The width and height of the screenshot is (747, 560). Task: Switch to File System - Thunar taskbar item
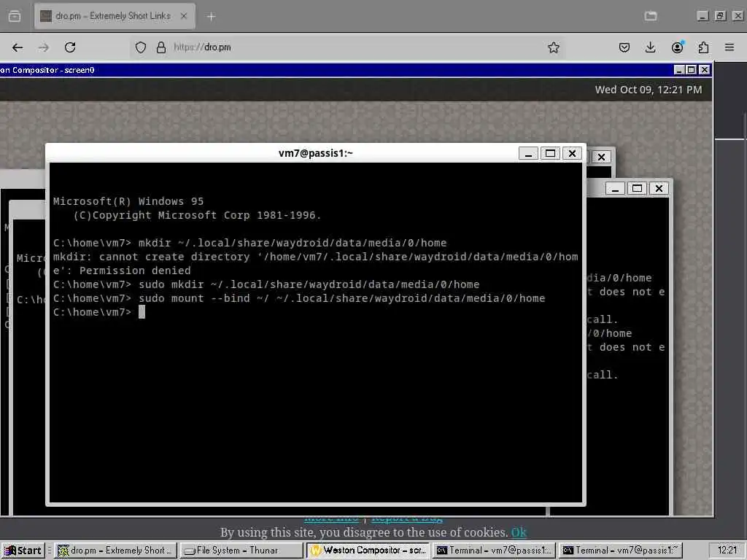241,551
